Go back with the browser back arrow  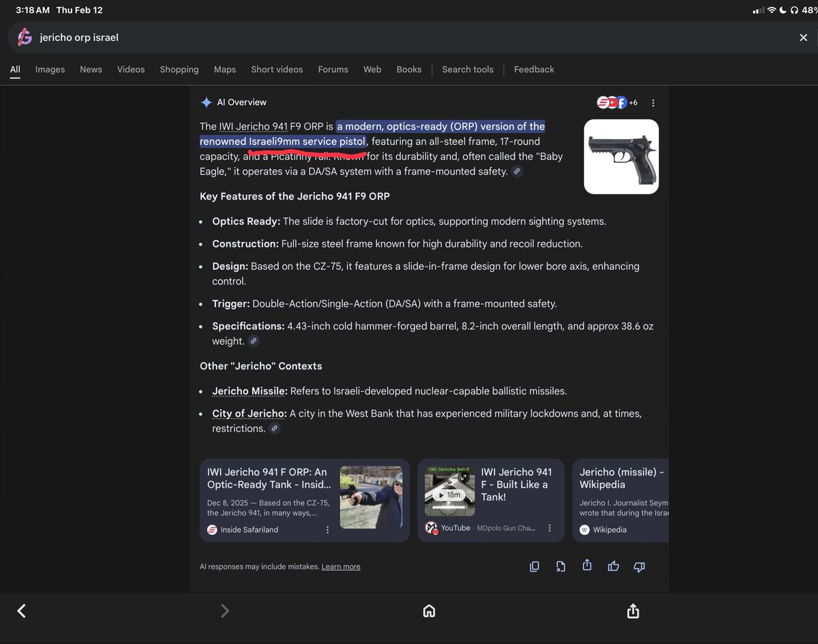21,611
